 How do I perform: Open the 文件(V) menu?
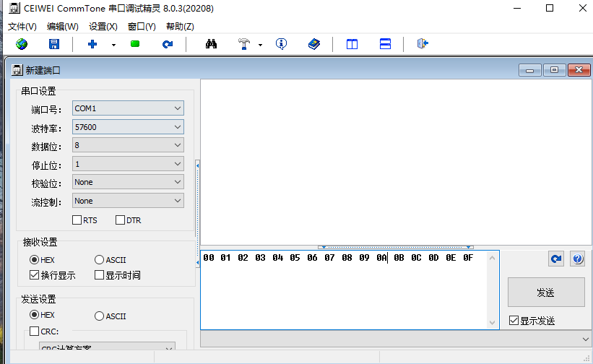[22, 27]
